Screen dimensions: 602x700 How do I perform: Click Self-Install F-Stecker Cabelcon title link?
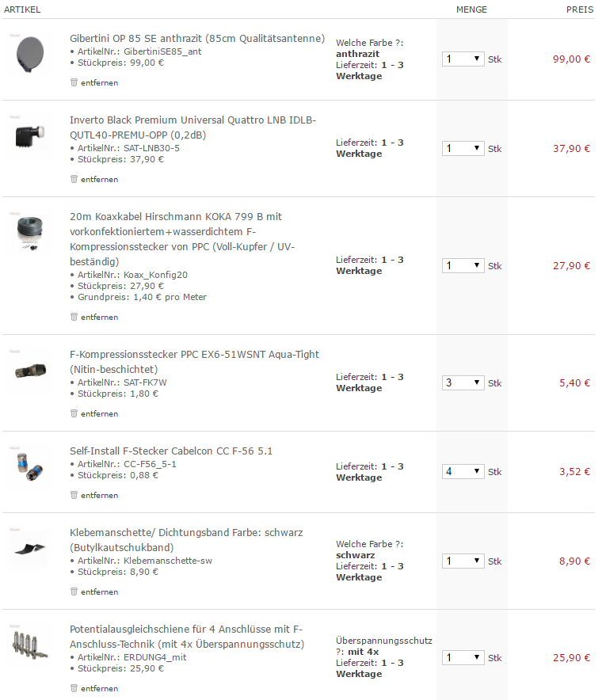(x=171, y=451)
